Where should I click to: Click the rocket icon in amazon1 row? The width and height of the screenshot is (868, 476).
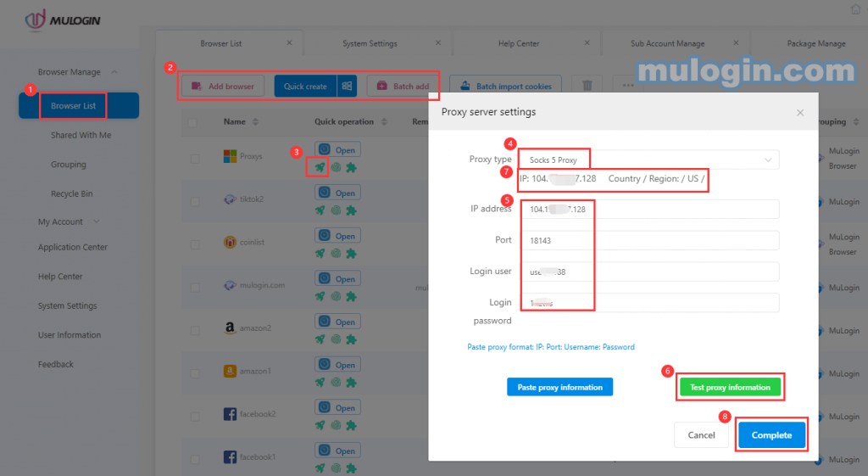[x=320, y=382]
